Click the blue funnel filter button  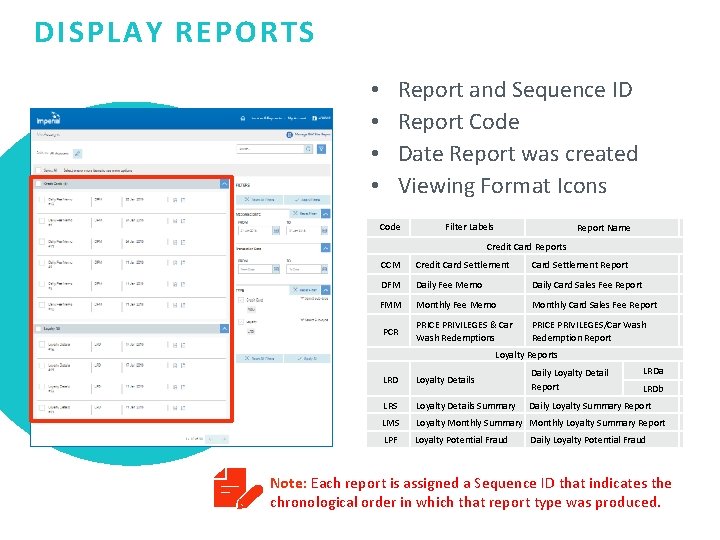tap(321, 149)
